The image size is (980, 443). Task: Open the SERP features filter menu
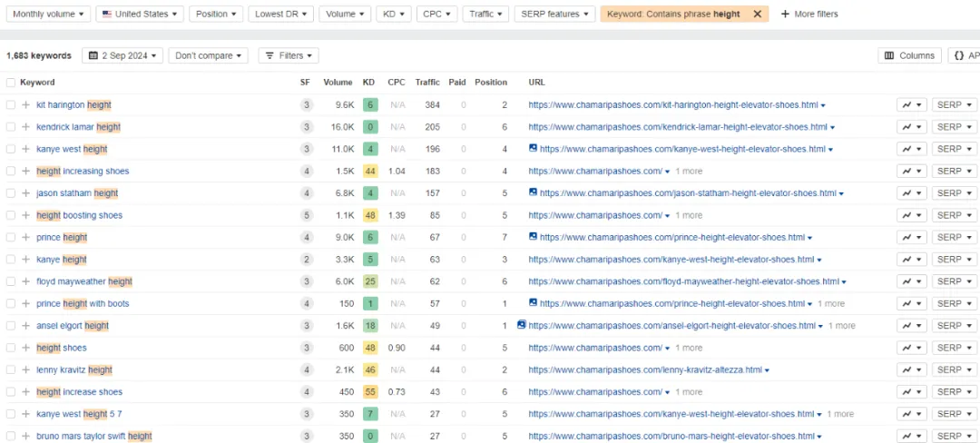point(555,15)
